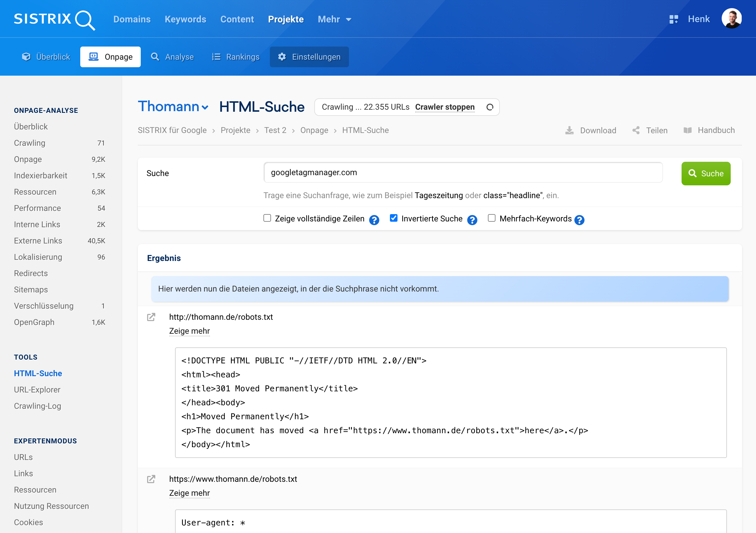The height and width of the screenshot is (533, 756).
Task: Open help icon for Mehrfach-Keywords
Action: (579, 220)
